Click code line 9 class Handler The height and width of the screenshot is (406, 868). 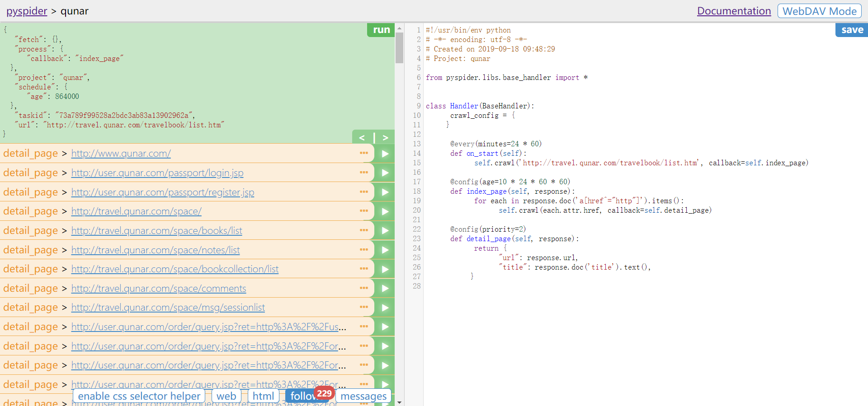pyautogui.click(x=480, y=106)
